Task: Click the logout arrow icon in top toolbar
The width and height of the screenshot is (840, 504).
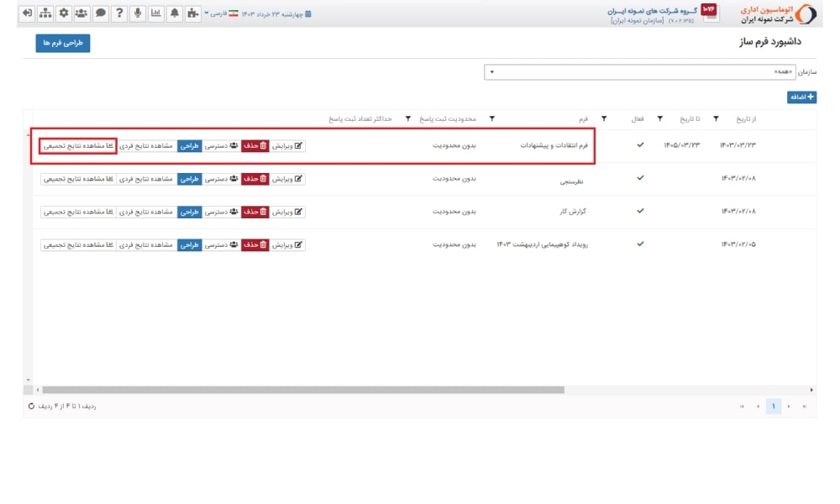Action: coord(27,13)
